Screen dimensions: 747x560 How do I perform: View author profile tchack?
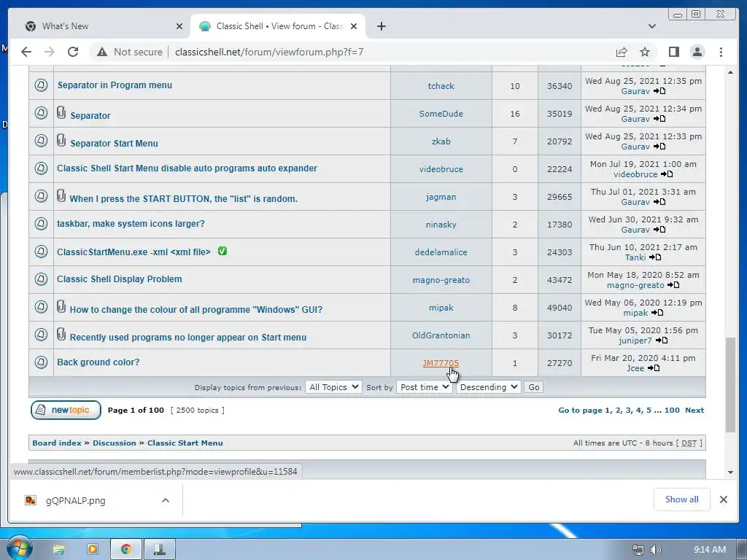click(x=441, y=86)
